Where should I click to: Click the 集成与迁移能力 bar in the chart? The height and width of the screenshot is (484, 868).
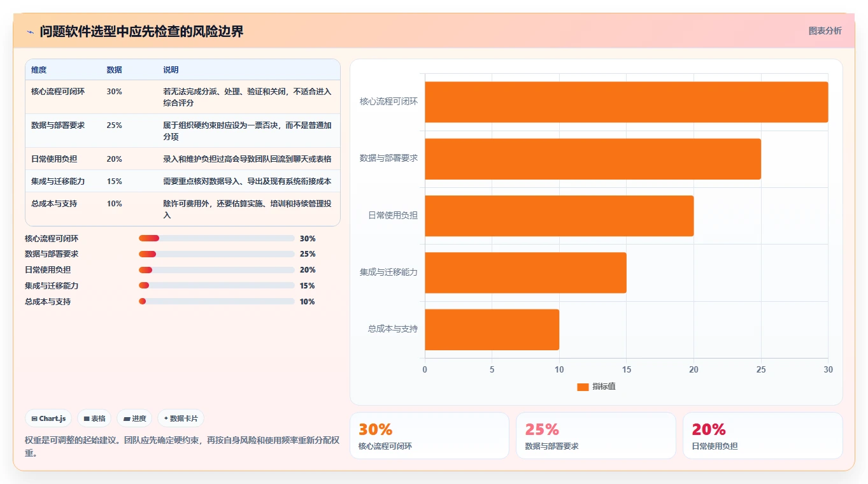tap(525, 273)
